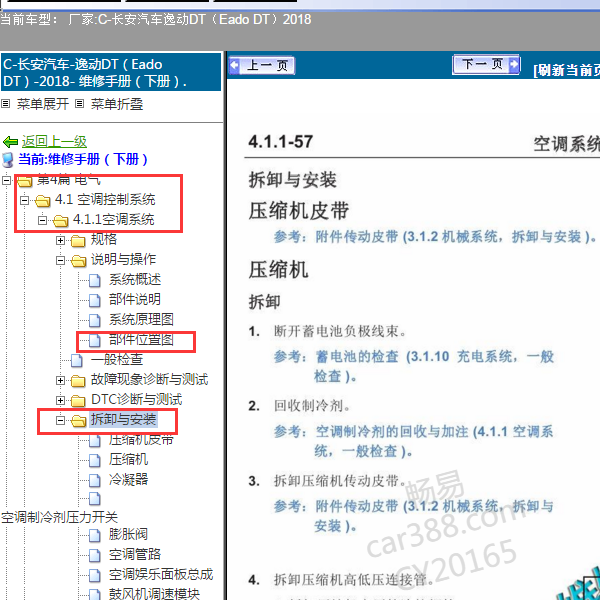Select 故障现象诊断与测试 folder label
Image resolution: width=600 pixels, height=600 pixels.
[x=150, y=380]
